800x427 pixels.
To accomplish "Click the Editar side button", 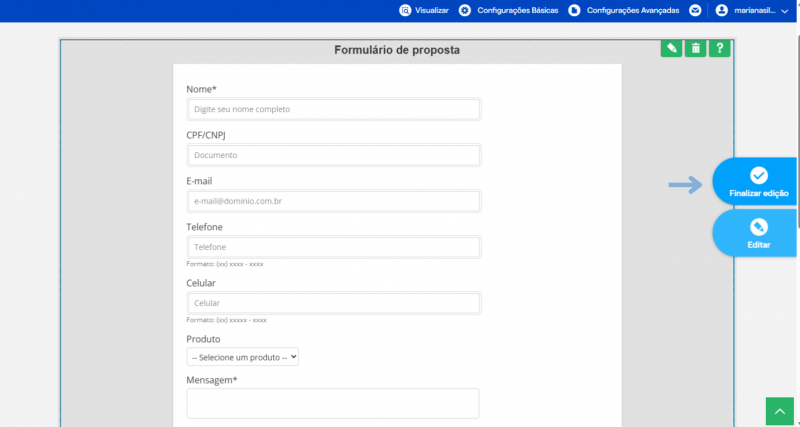I will click(x=755, y=233).
